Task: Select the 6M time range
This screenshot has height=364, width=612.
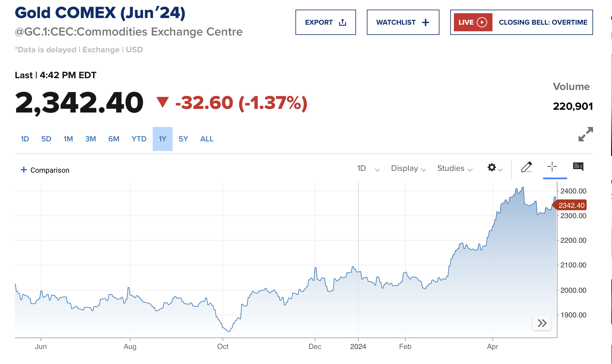Action: coord(114,139)
